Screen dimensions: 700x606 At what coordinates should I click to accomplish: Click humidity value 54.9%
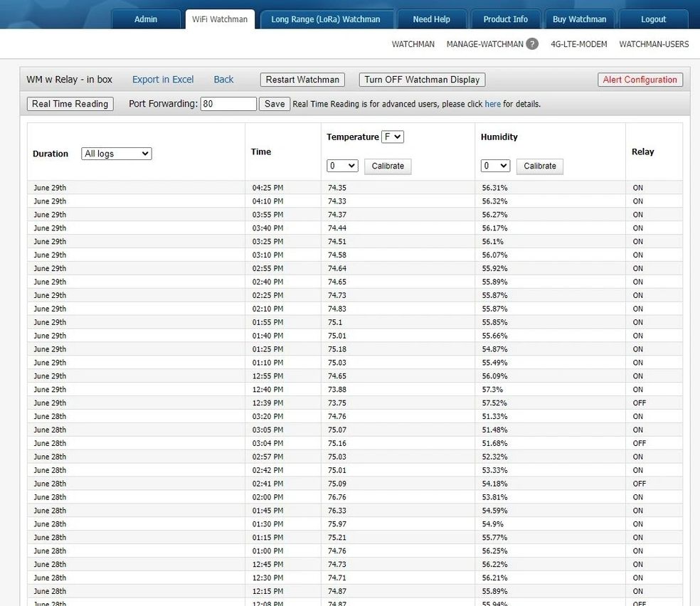(492, 524)
